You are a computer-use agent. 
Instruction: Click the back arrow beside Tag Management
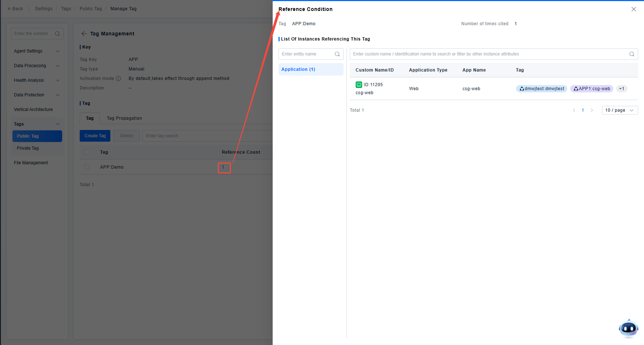84,34
